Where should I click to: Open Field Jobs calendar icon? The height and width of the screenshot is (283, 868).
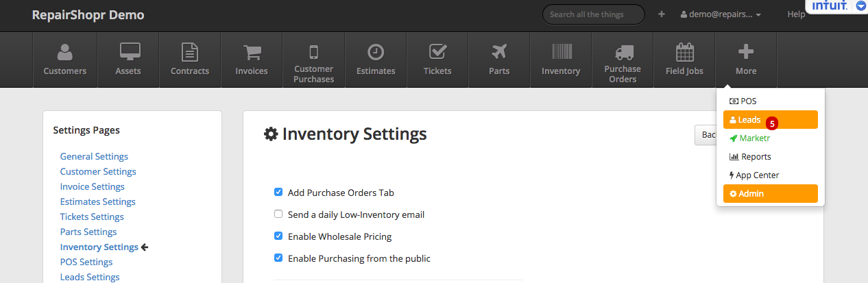coord(684,52)
